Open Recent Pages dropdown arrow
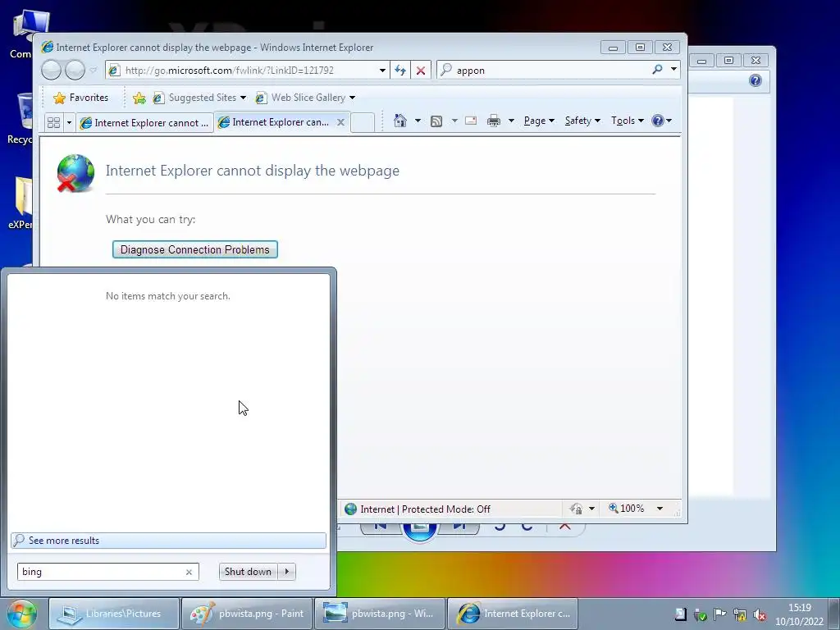This screenshot has width=840, height=630. coord(94,71)
